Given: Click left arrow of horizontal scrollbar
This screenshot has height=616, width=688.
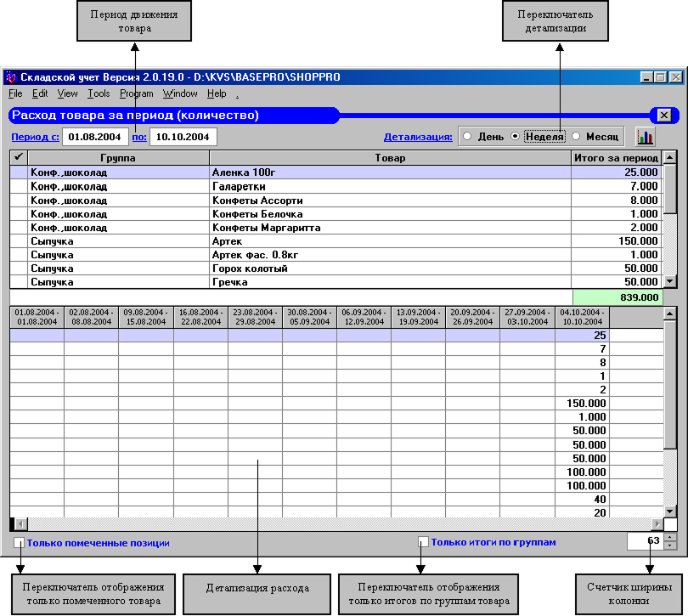Looking at the screenshot, I should coord(21,523).
